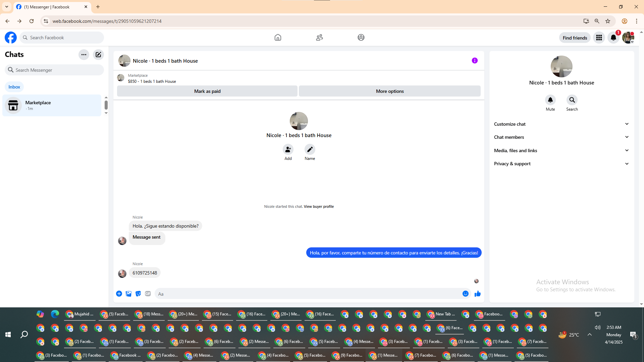Image resolution: width=644 pixels, height=362 pixels.
Task: Attach a photo using image icon
Action: [128, 294]
